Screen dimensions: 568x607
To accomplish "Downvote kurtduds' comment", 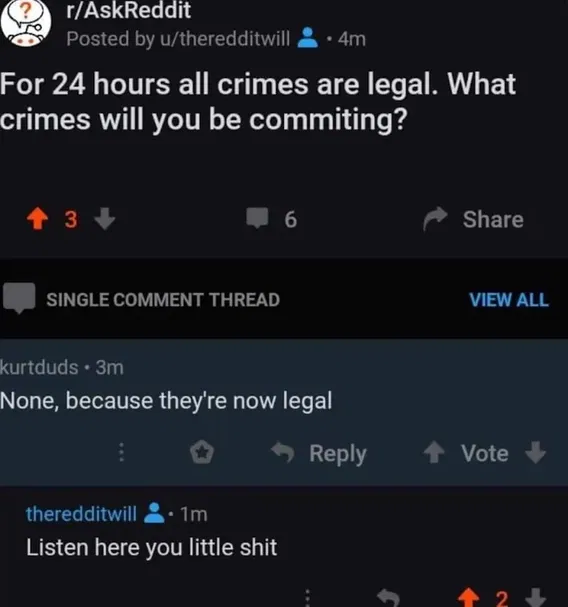I will 536,453.
